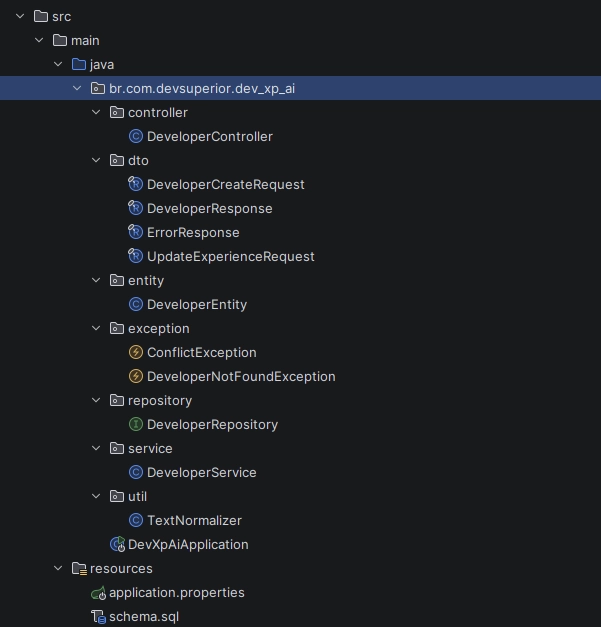Collapse the controller package arrow
This screenshot has height=627, width=601.
pos(97,112)
